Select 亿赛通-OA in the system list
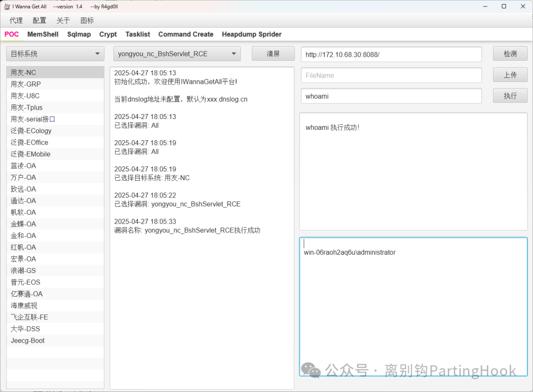533x392 pixels. click(x=55, y=294)
